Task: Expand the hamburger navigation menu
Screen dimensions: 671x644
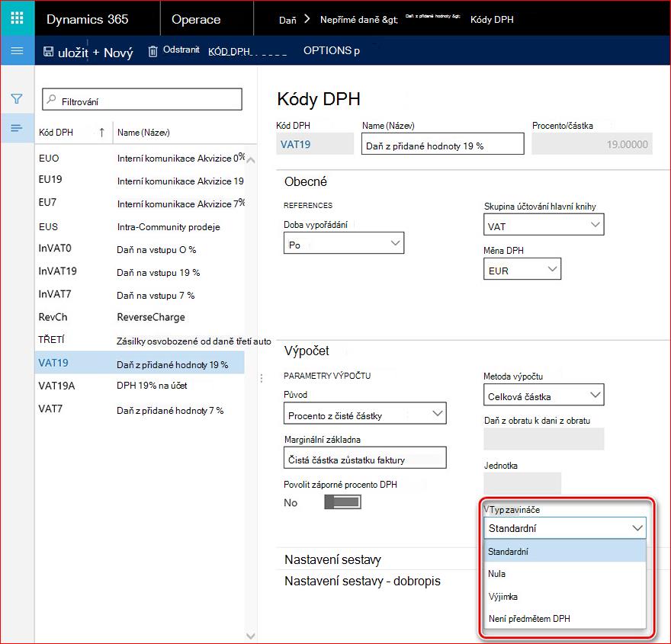Action: tap(17, 51)
